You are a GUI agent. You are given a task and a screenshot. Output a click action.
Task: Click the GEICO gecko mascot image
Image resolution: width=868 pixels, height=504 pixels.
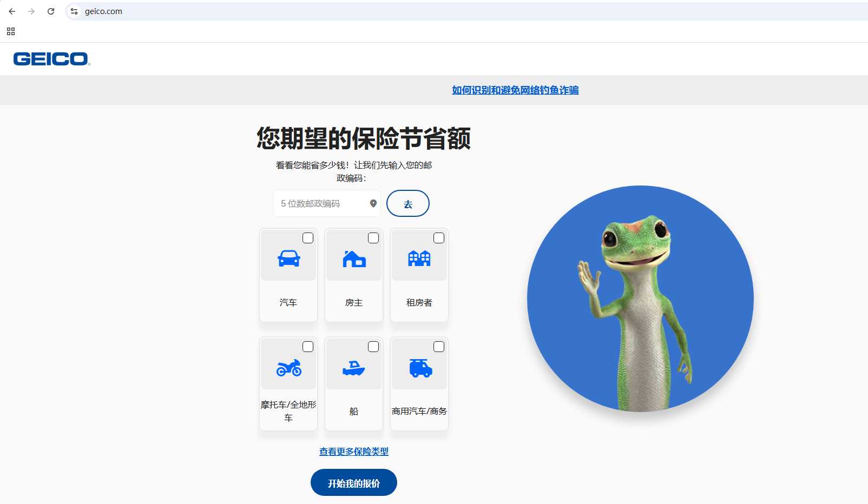click(x=640, y=299)
